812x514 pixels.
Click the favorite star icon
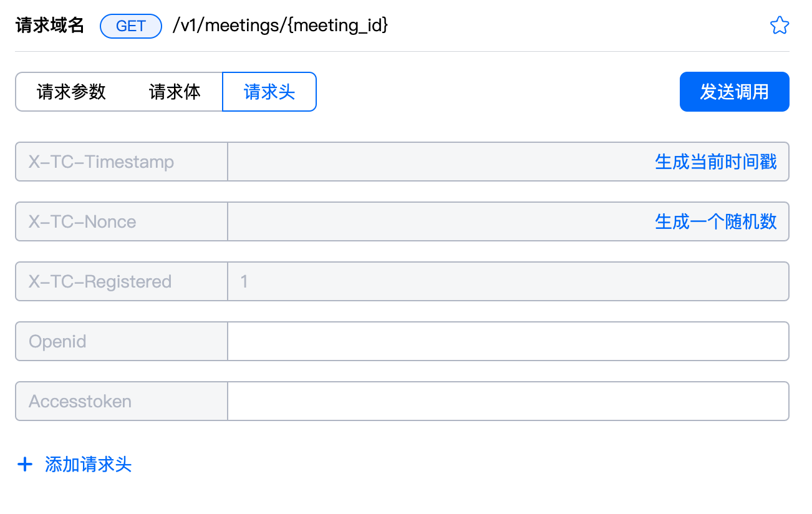780,26
